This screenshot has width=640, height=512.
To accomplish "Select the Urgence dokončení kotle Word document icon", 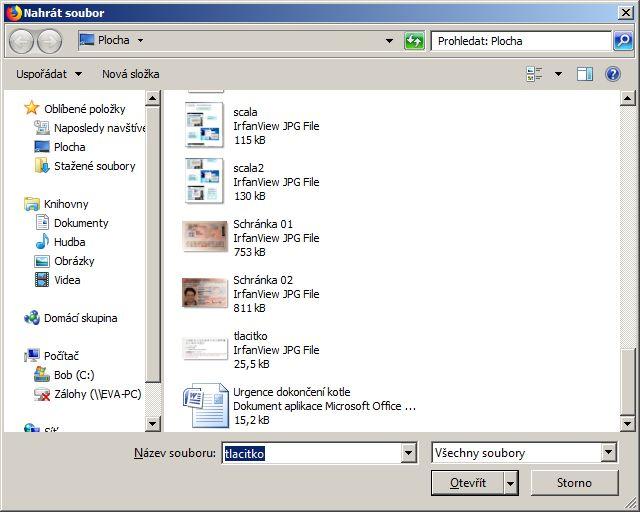I will click(x=205, y=405).
